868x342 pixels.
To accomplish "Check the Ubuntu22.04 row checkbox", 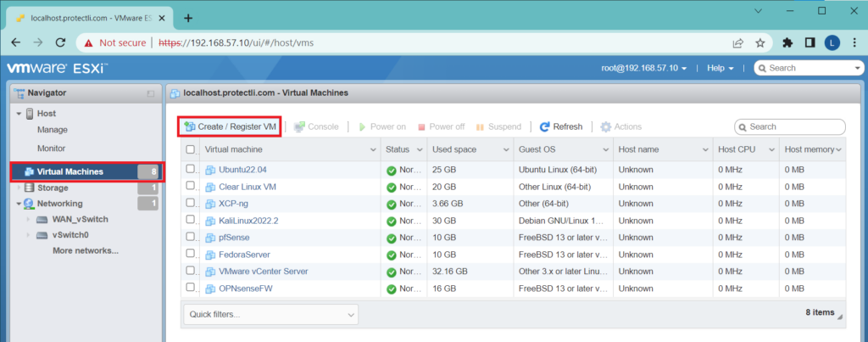I will (191, 169).
